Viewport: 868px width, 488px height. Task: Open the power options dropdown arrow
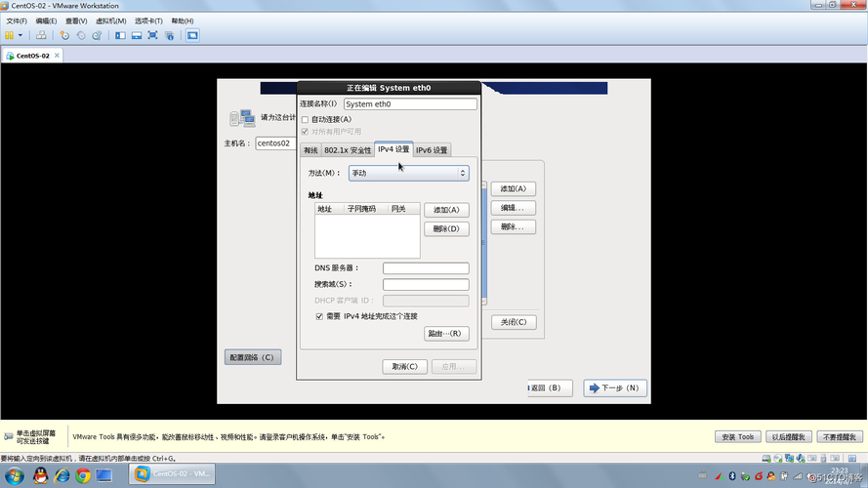coord(21,35)
